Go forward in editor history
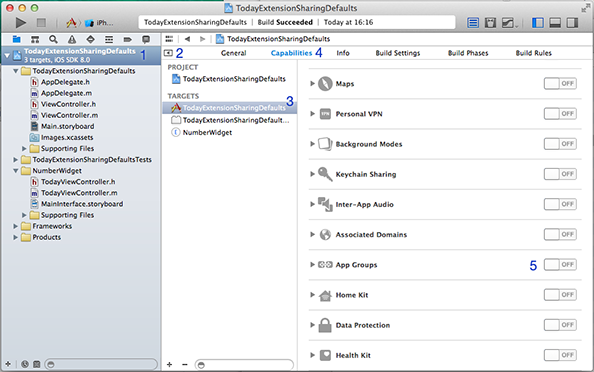Screen dimensions: 594x372 coord(202,39)
